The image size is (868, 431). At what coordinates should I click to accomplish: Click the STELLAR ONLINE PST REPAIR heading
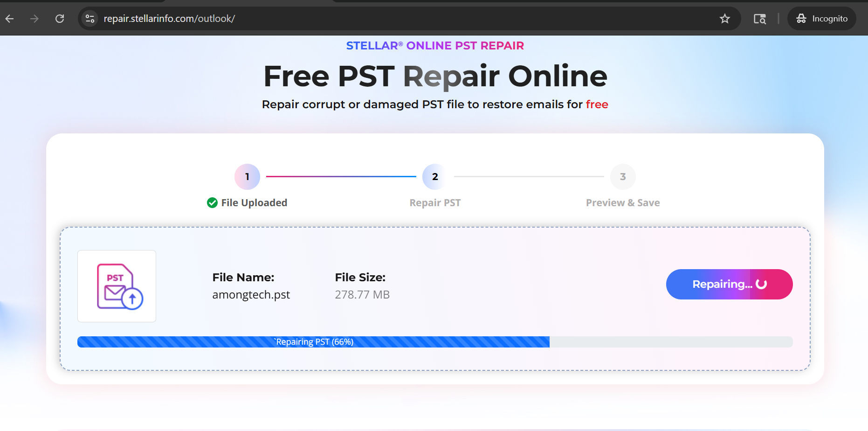pos(435,46)
